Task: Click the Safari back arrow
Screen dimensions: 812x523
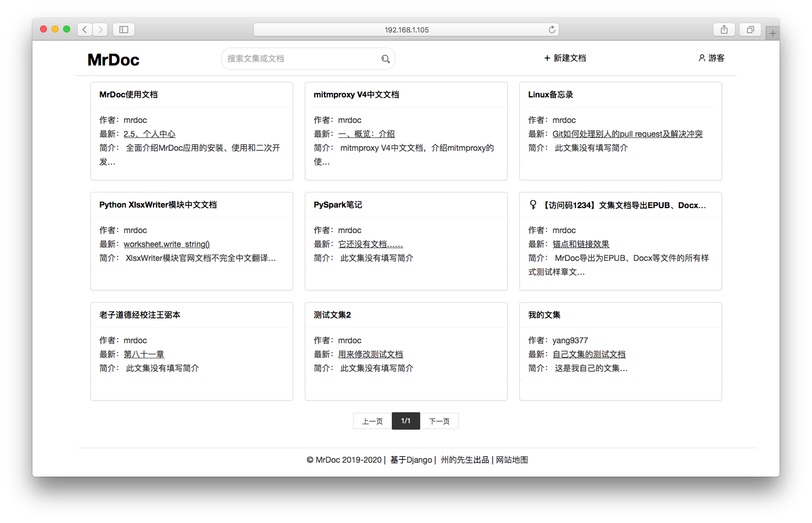Action: click(x=85, y=30)
